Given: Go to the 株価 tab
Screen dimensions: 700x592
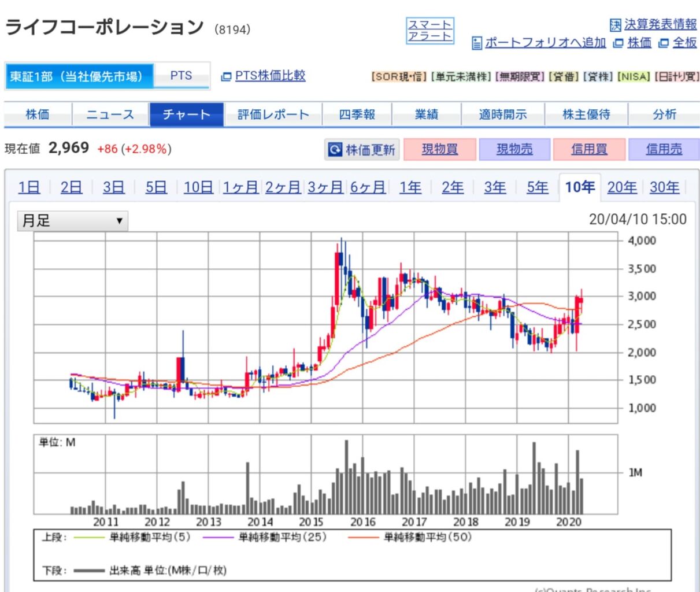Looking at the screenshot, I should 38,114.
